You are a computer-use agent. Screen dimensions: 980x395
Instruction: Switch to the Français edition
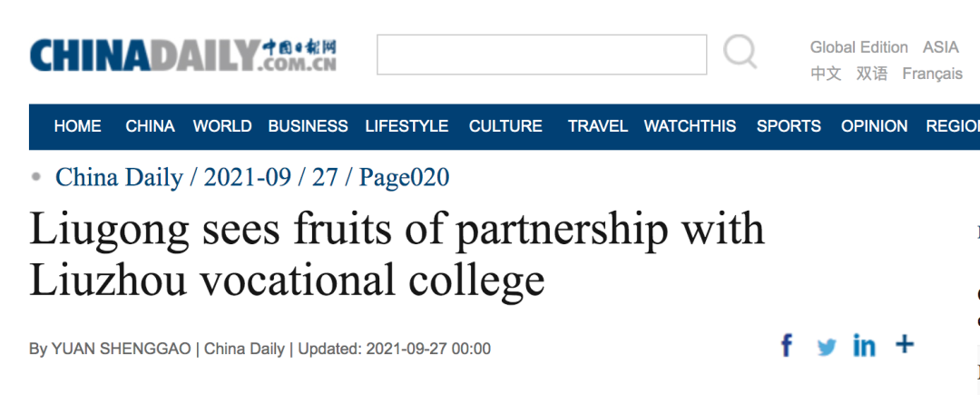pos(932,74)
